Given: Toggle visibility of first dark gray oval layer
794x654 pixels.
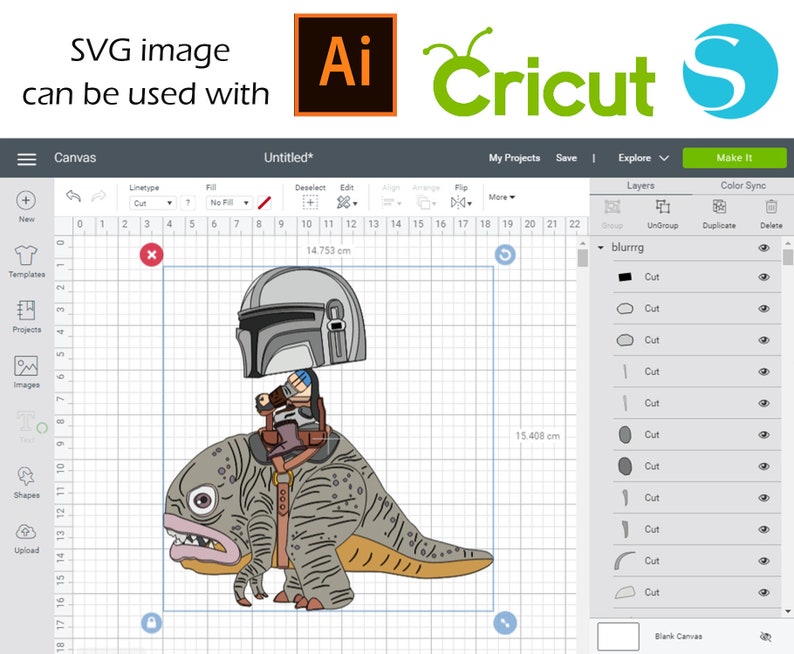Looking at the screenshot, I should [x=764, y=435].
